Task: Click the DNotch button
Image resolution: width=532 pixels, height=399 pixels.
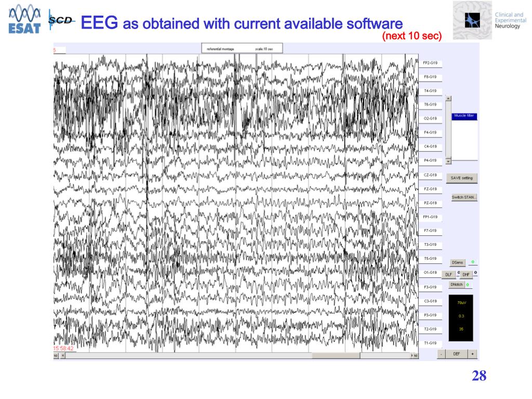Action: (x=456, y=284)
